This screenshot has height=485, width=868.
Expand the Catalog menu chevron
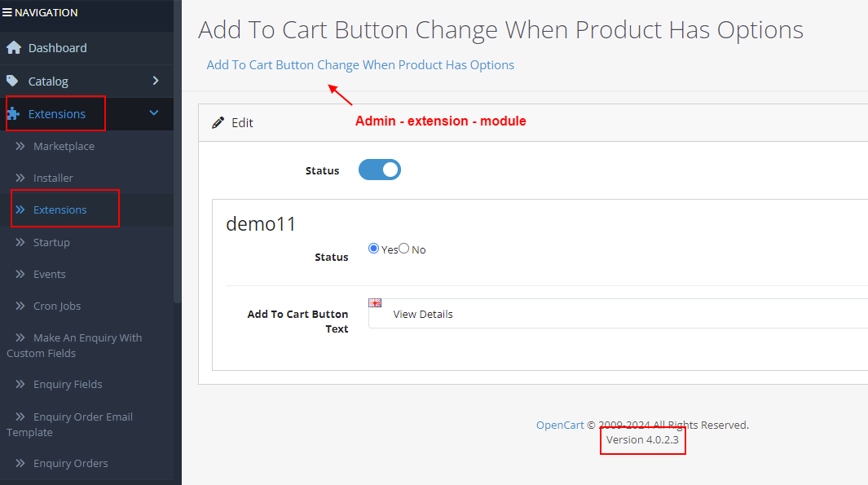pyautogui.click(x=156, y=81)
